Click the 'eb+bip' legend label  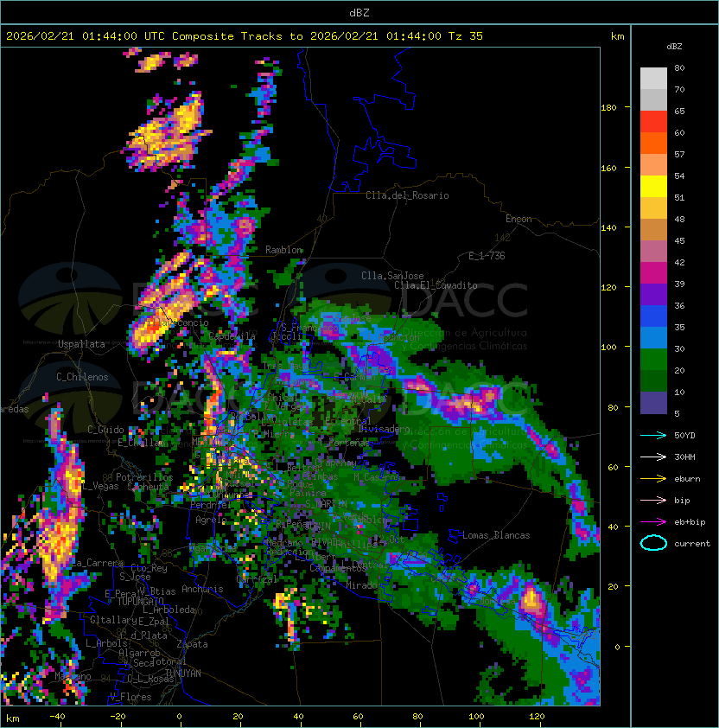tap(690, 522)
